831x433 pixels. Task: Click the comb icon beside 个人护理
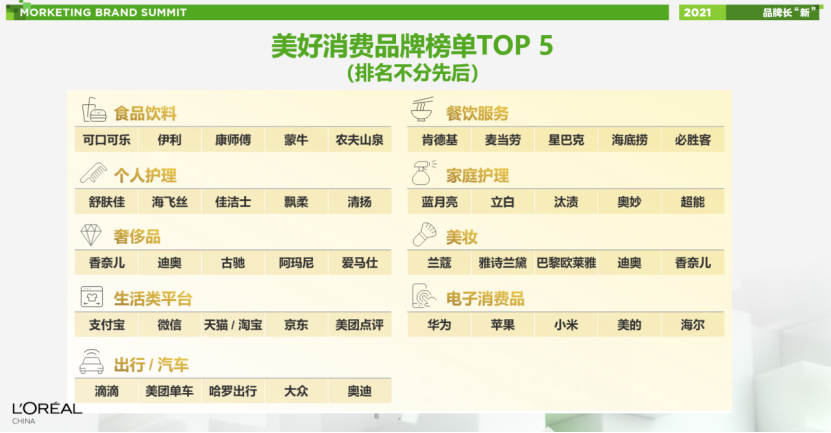pos(93,173)
